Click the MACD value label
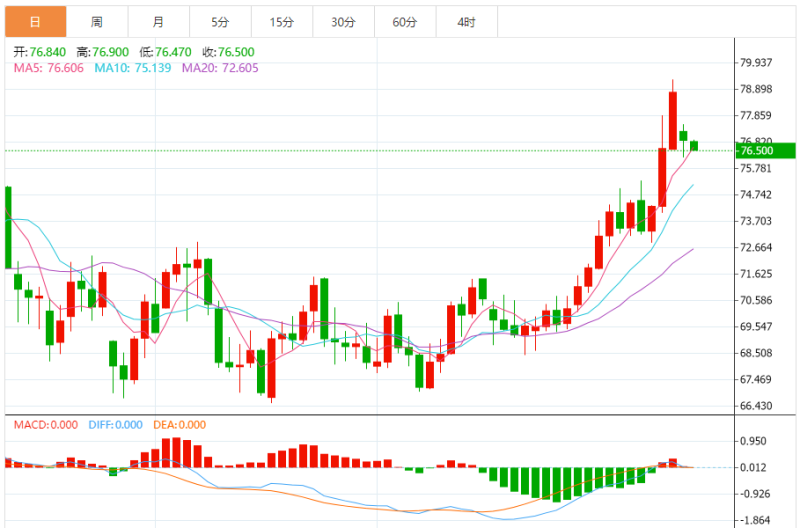This screenshot has width=800, height=528. tap(45, 425)
